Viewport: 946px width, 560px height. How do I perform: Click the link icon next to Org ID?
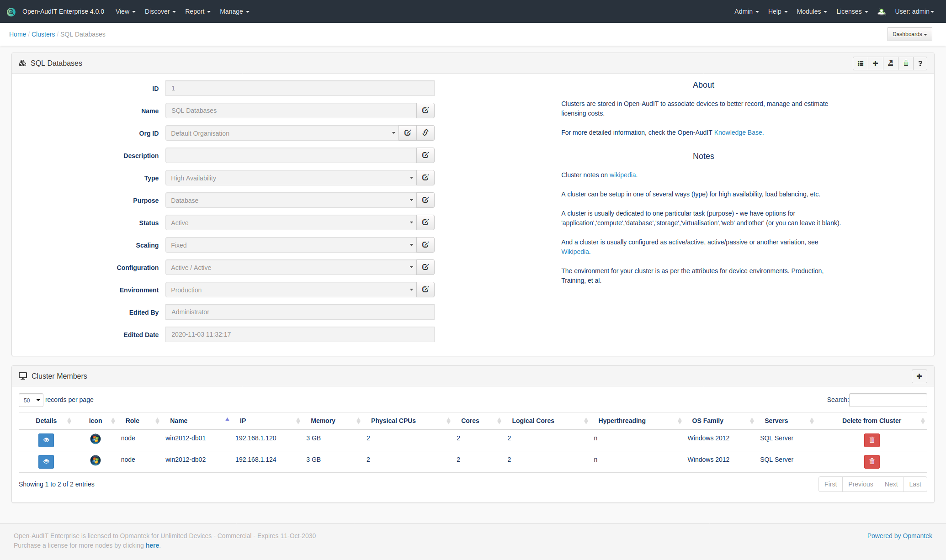[x=425, y=133]
